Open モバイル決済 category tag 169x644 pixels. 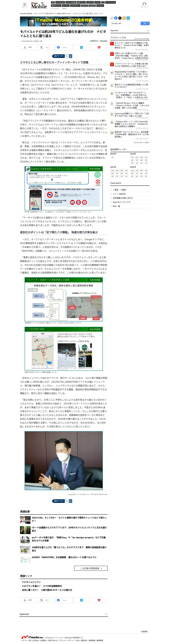click(x=71, y=3)
